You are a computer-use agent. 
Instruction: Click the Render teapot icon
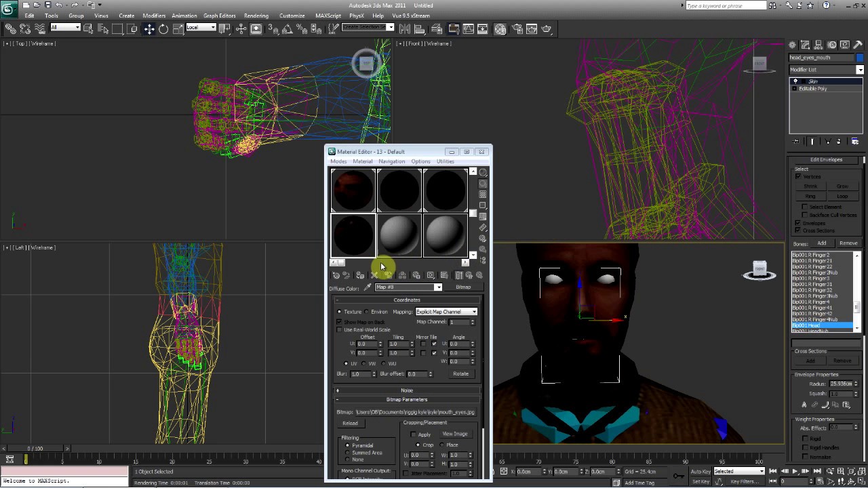(547, 28)
